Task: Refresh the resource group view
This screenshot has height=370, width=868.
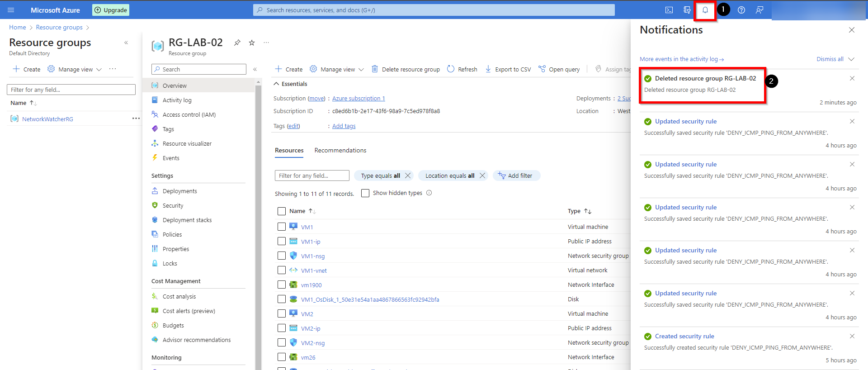Action: (x=462, y=69)
